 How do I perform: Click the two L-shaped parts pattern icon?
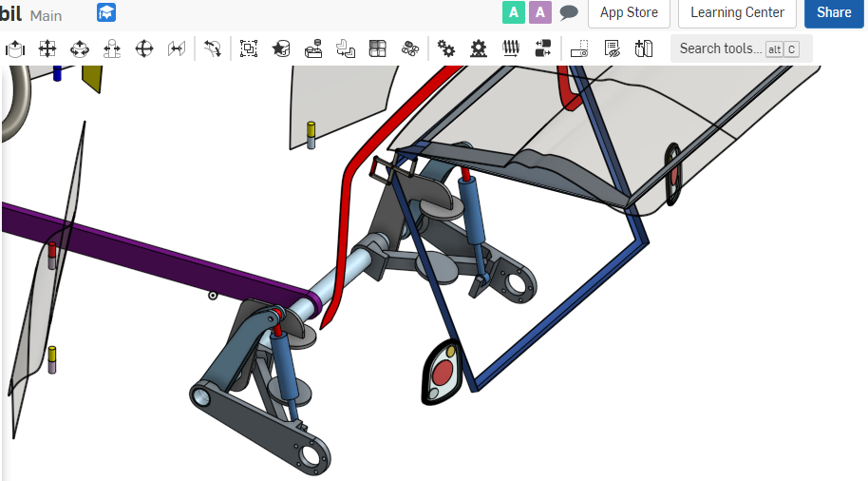(x=346, y=48)
